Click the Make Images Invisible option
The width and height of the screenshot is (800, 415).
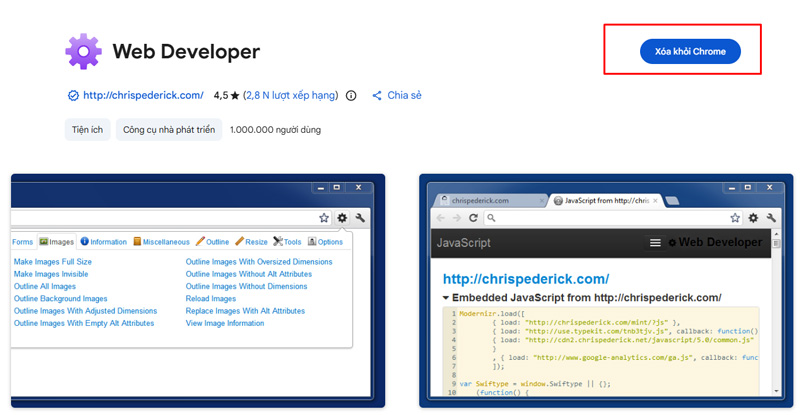pos(51,274)
